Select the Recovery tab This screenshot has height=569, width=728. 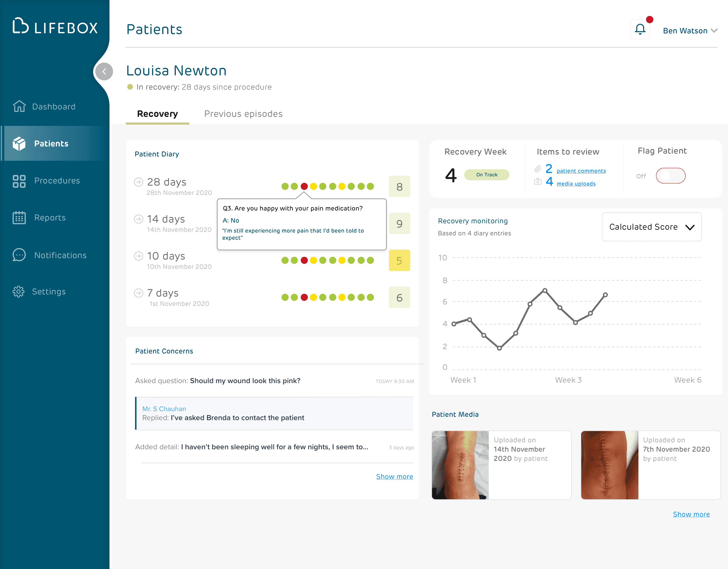coord(157,114)
